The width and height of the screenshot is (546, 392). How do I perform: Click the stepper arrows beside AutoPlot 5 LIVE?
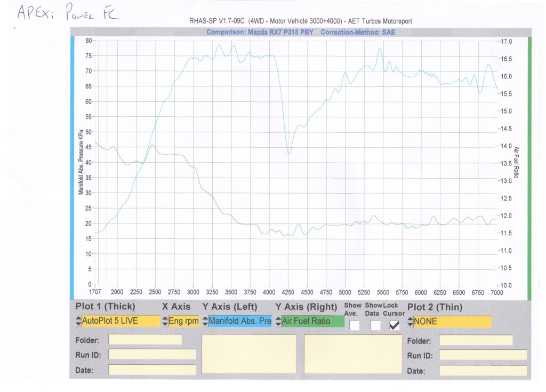pos(78,322)
